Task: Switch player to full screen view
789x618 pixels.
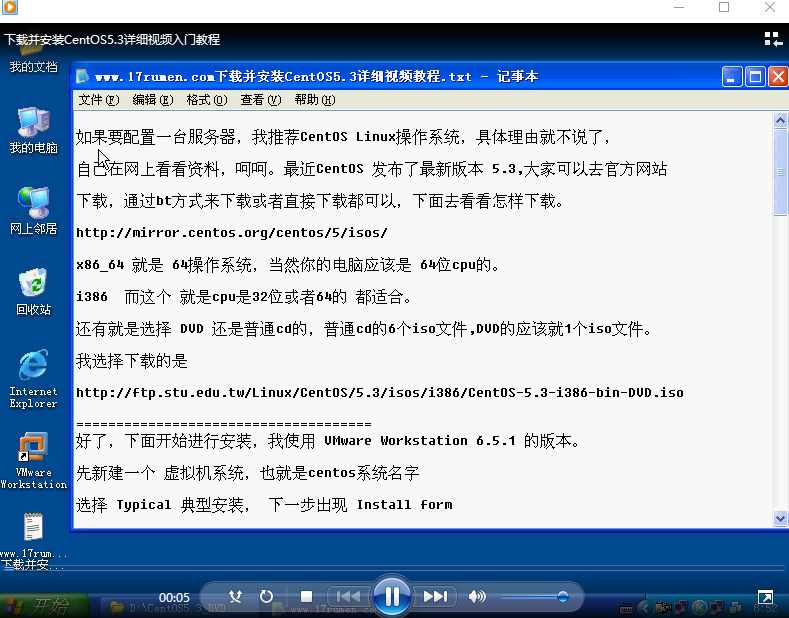Action: pyautogui.click(x=764, y=597)
